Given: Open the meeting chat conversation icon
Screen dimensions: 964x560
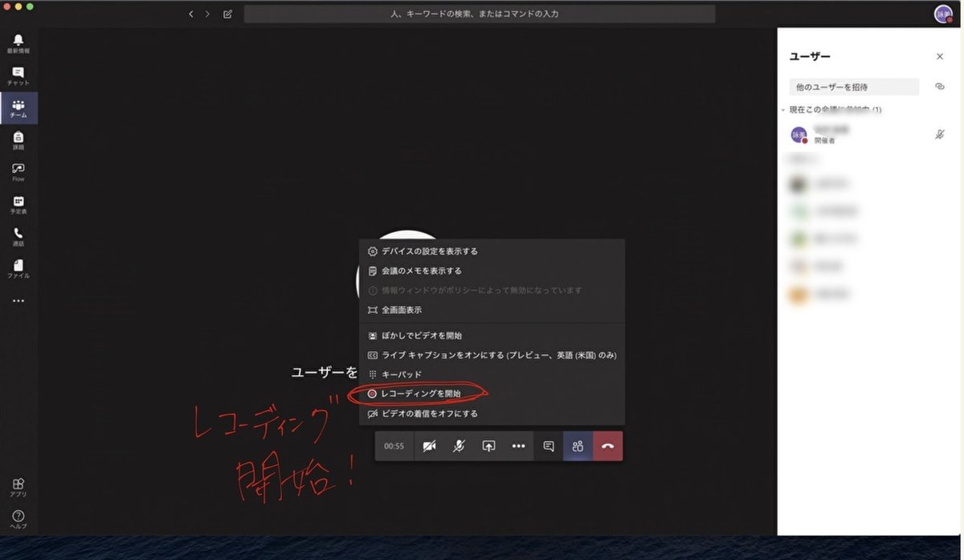Looking at the screenshot, I should [x=548, y=446].
